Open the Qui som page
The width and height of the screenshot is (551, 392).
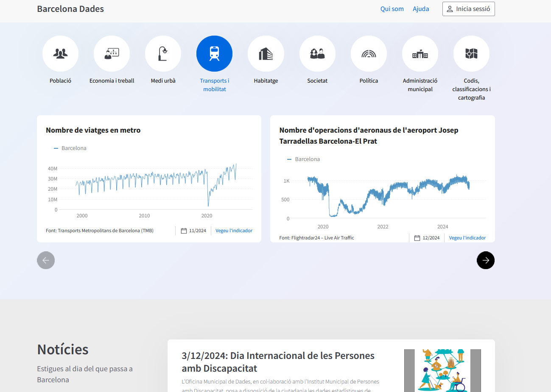[392, 9]
